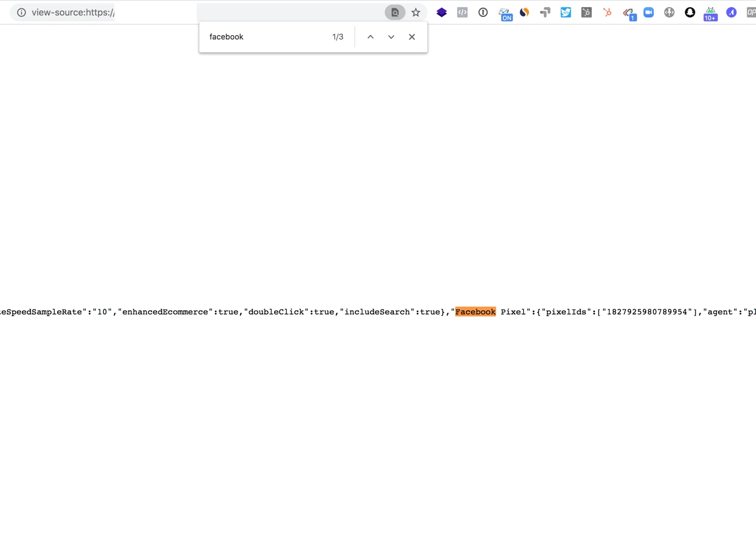Bookmark this page with the star icon

[x=416, y=12]
